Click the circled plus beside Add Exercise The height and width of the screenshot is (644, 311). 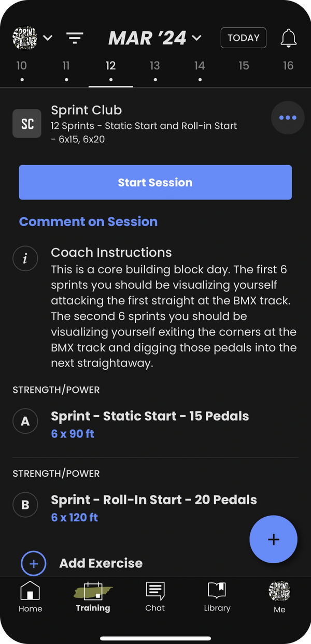tap(34, 563)
